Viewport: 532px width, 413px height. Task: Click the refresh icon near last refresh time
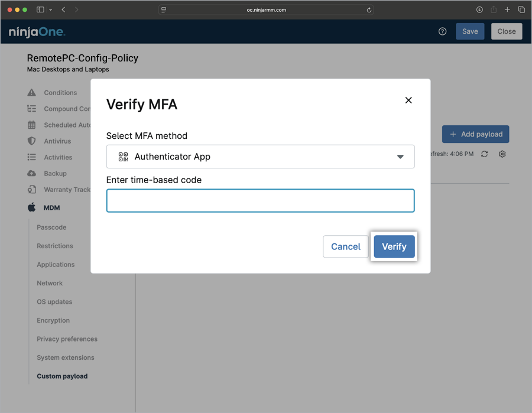click(485, 154)
